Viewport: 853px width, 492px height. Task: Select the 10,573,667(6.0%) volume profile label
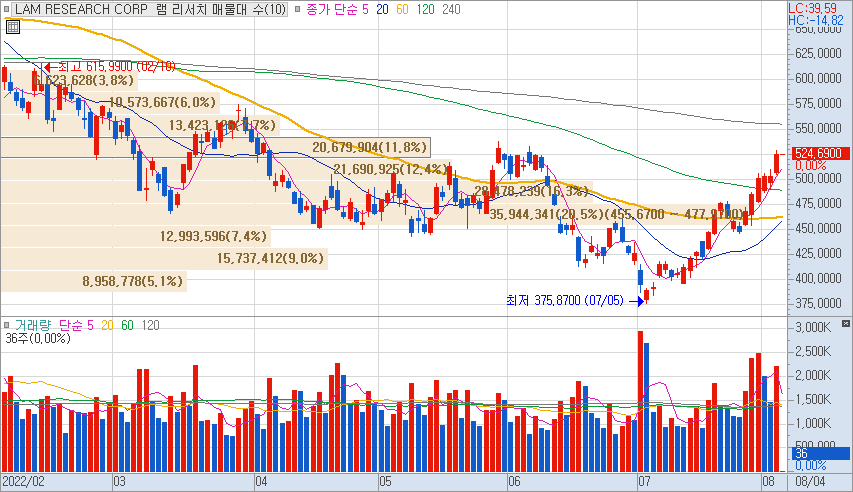163,102
